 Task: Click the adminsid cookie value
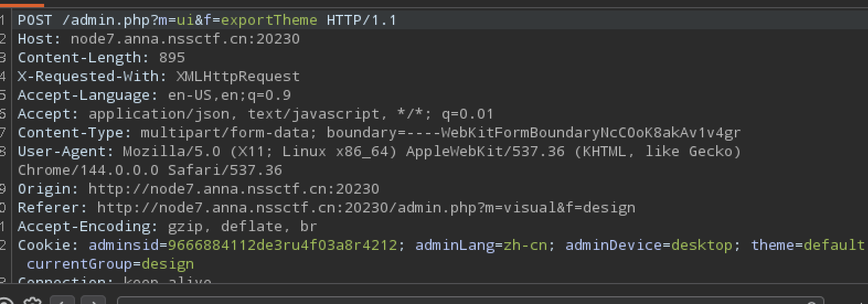[283, 246]
